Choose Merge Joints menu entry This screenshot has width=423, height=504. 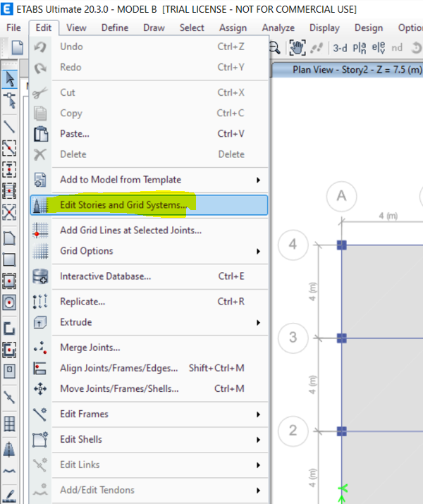(x=149, y=348)
